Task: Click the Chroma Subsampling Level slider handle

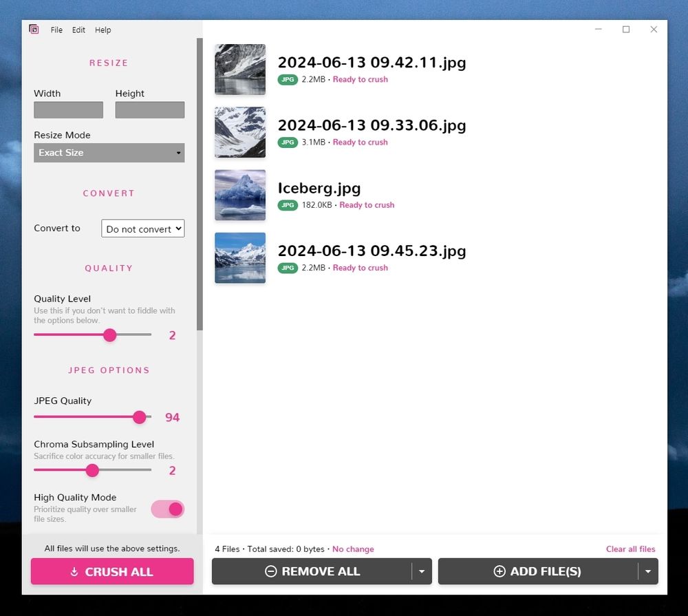Action: click(92, 470)
